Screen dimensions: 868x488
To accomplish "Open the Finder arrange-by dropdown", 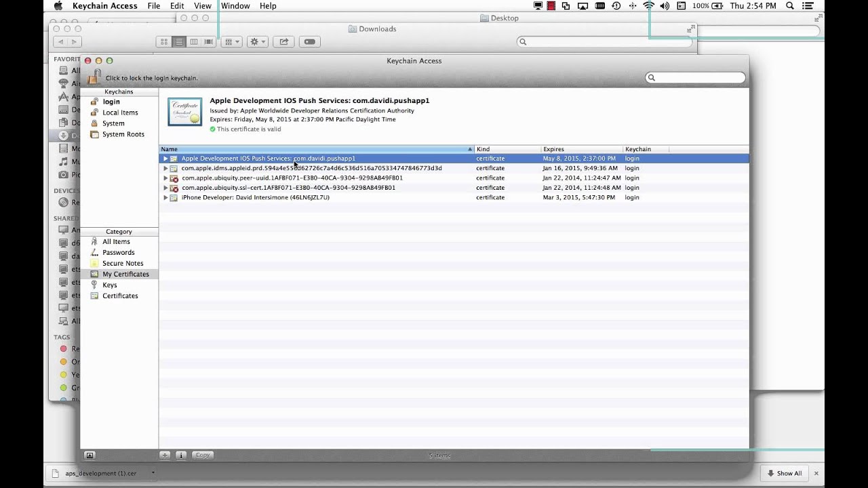I will (x=231, y=42).
